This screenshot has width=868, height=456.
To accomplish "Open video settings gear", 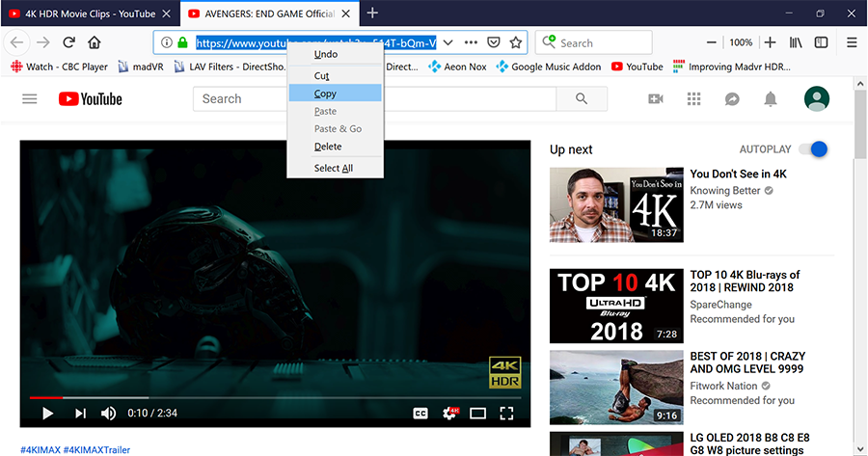I will (450, 413).
